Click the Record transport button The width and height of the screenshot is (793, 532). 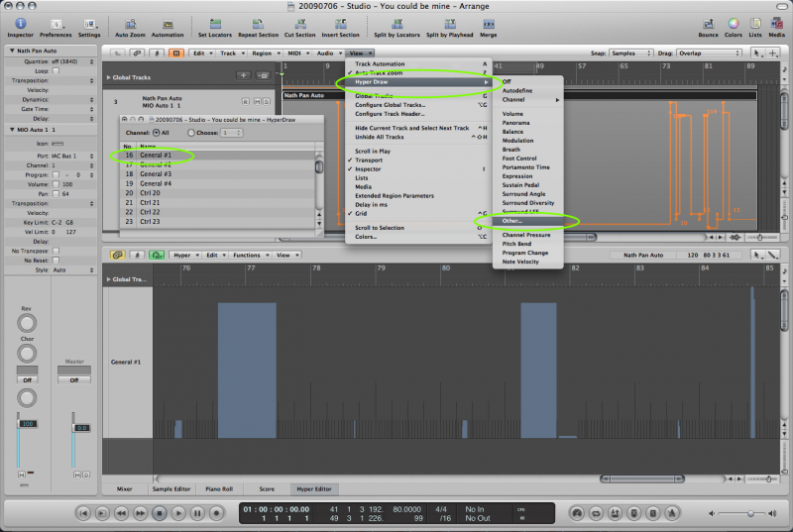click(x=216, y=513)
